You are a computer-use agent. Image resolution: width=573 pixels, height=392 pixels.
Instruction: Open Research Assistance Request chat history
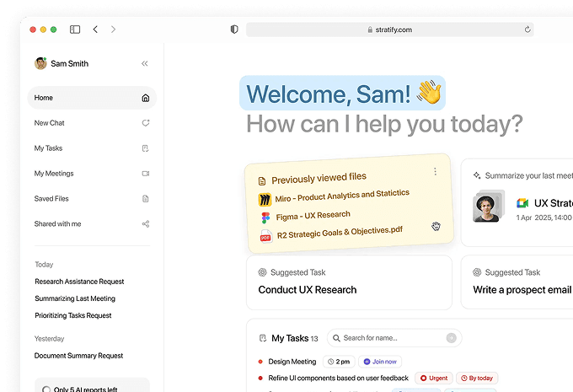click(79, 282)
